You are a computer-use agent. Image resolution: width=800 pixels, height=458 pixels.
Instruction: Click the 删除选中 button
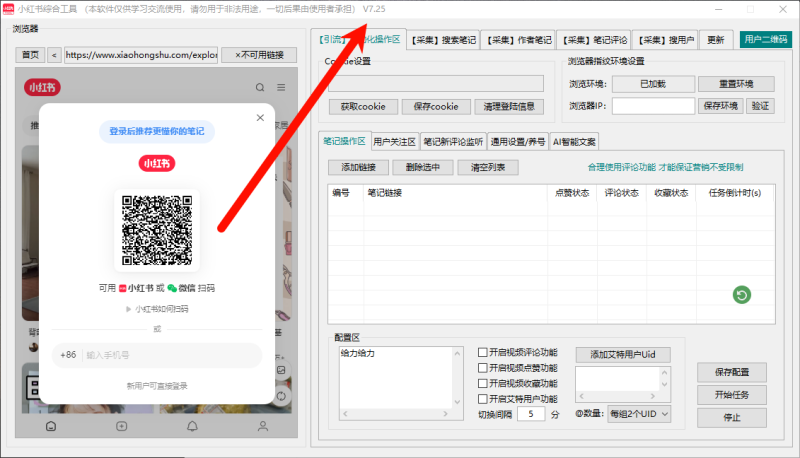click(x=423, y=167)
